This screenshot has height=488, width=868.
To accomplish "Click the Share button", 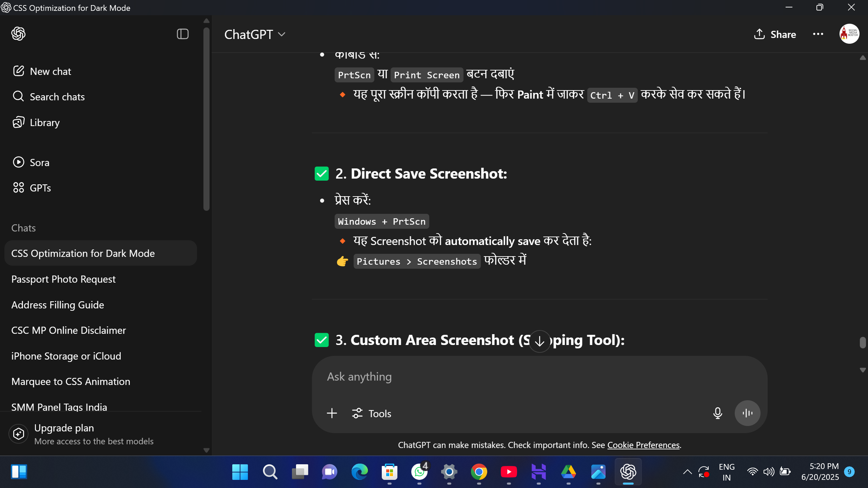I will (775, 34).
